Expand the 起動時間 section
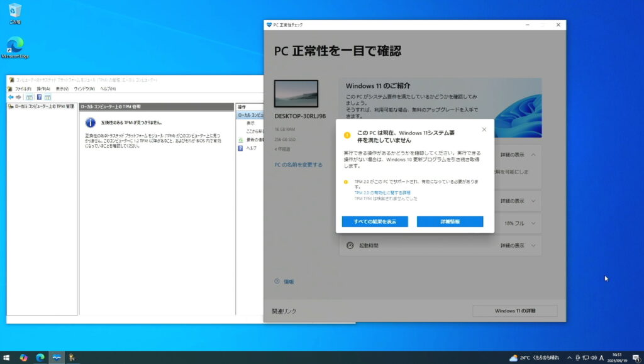This screenshot has width=644, height=364. pos(533,245)
